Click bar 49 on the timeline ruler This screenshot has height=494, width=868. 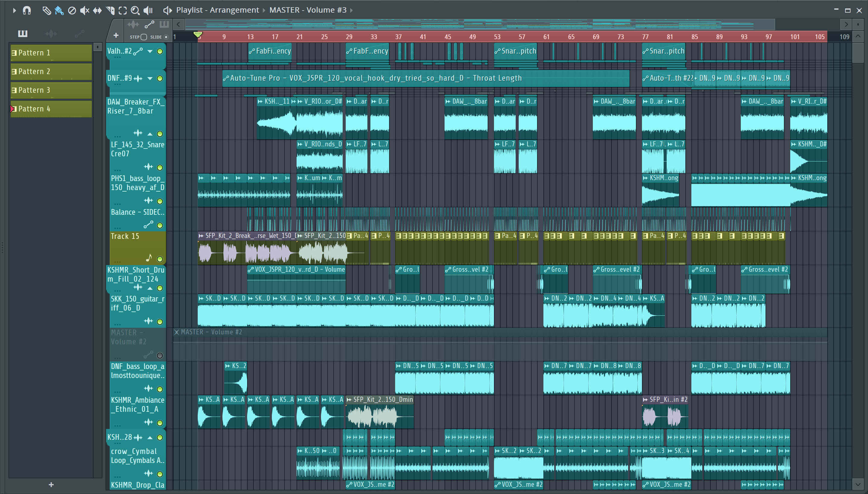point(473,37)
